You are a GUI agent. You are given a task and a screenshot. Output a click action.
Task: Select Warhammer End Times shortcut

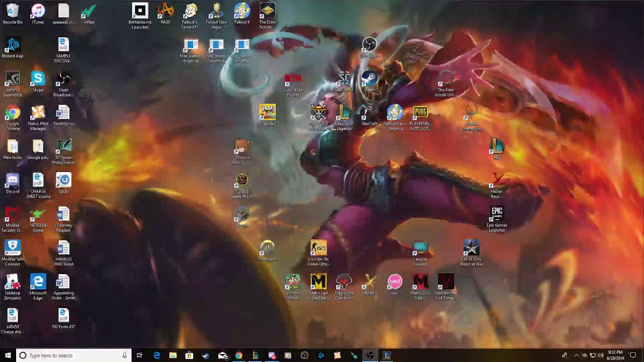coord(446,287)
